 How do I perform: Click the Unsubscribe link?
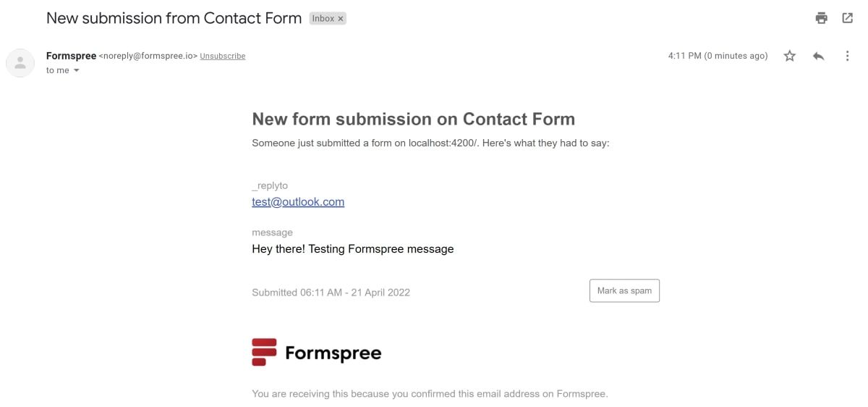pyautogui.click(x=223, y=56)
